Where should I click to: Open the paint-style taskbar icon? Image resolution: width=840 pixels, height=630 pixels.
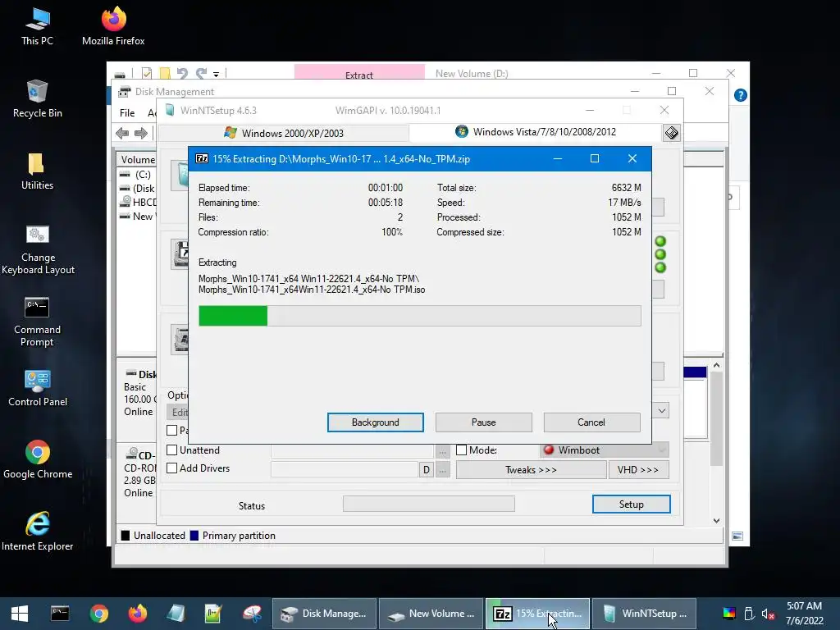click(252, 614)
